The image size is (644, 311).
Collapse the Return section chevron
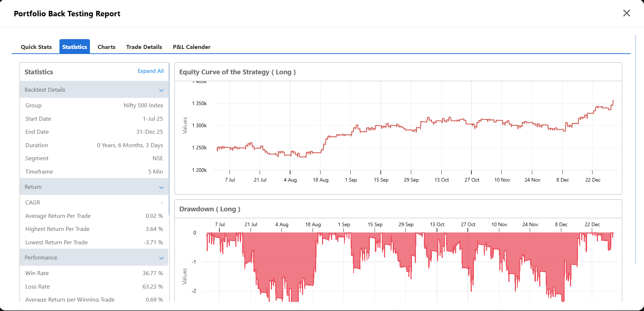tap(161, 187)
